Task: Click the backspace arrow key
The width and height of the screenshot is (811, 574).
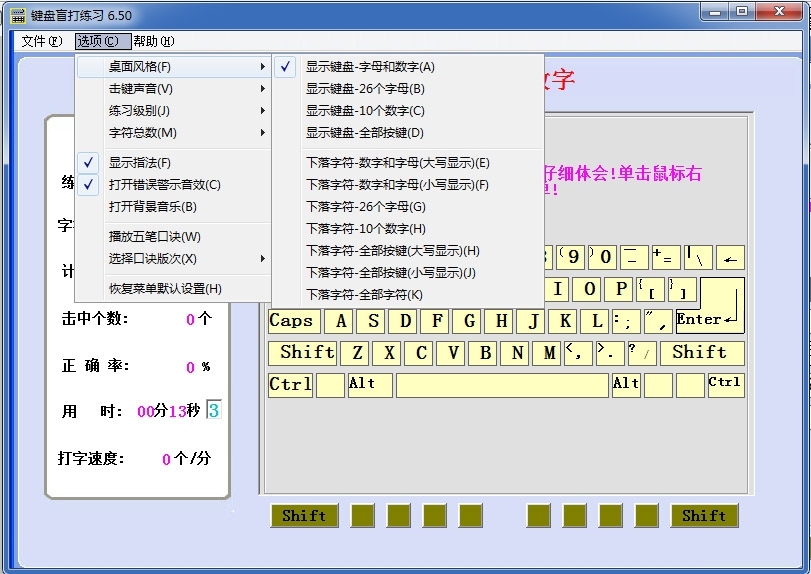Action: (730, 258)
